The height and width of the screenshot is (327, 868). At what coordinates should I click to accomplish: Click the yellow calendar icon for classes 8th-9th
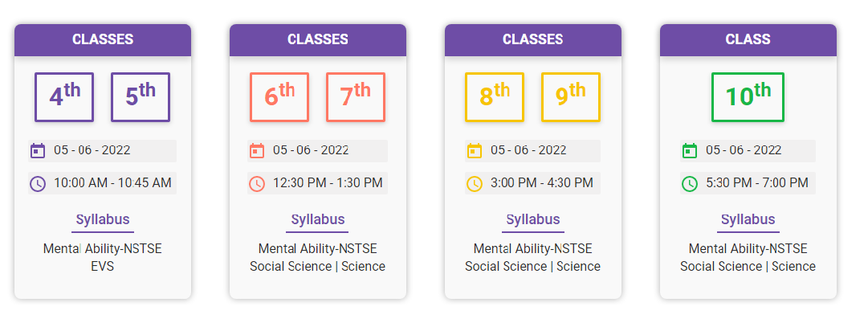coord(475,151)
